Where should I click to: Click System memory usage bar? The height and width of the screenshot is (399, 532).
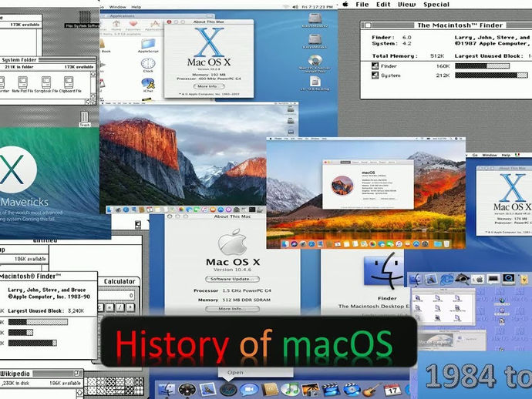point(491,75)
